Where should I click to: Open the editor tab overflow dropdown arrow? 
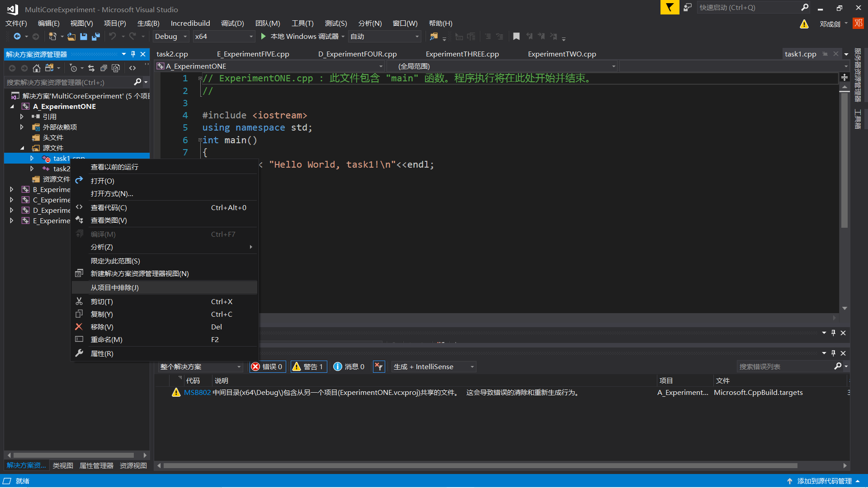[x=846, y=54]
